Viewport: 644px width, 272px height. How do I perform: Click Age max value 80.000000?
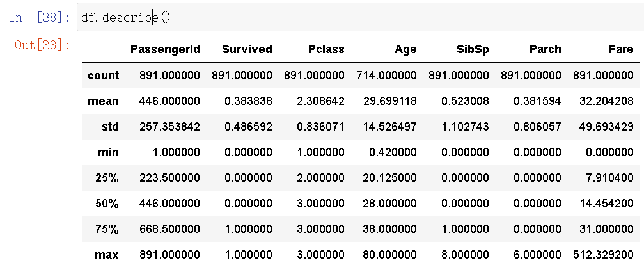click(389, 255)
